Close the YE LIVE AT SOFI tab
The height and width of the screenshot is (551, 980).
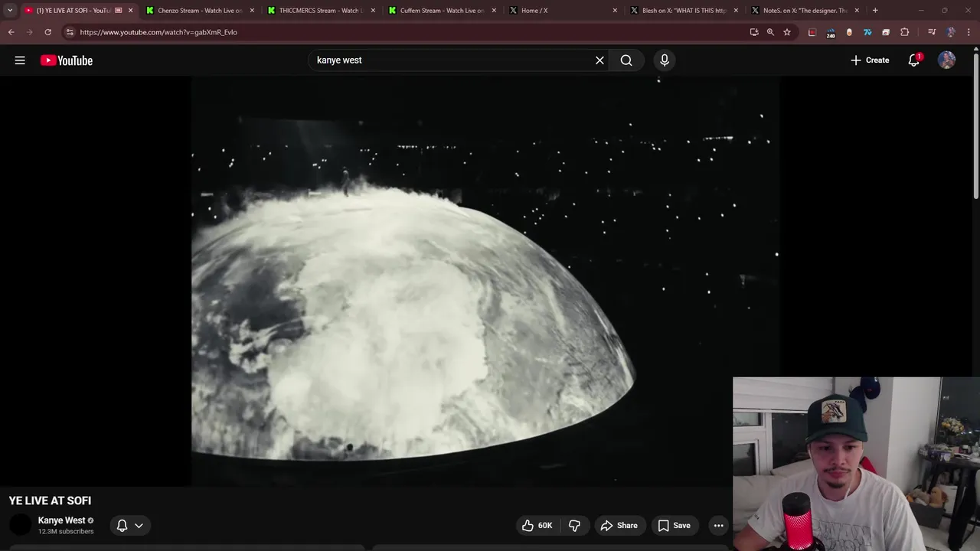coord(130,11)
